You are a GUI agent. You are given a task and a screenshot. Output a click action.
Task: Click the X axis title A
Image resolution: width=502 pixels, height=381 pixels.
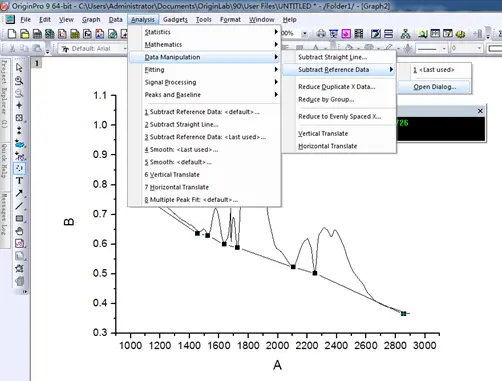point(277,365)
